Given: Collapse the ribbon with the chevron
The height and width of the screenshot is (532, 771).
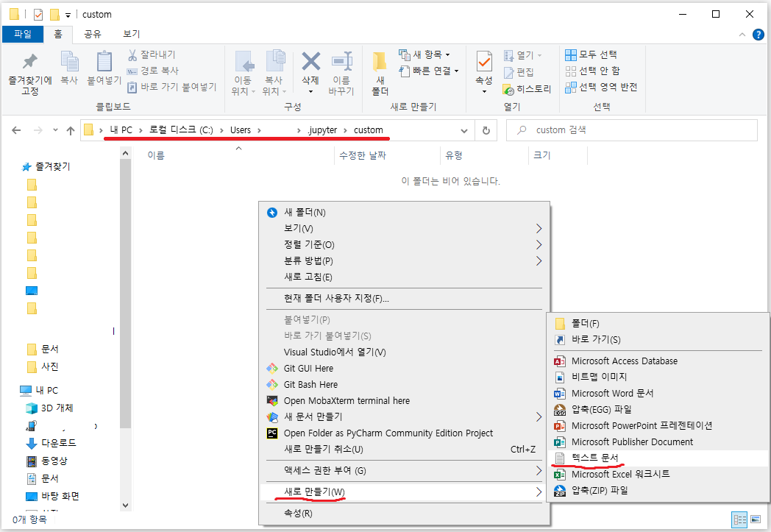Looking at the screenshot, I should (x=742, y=35).
